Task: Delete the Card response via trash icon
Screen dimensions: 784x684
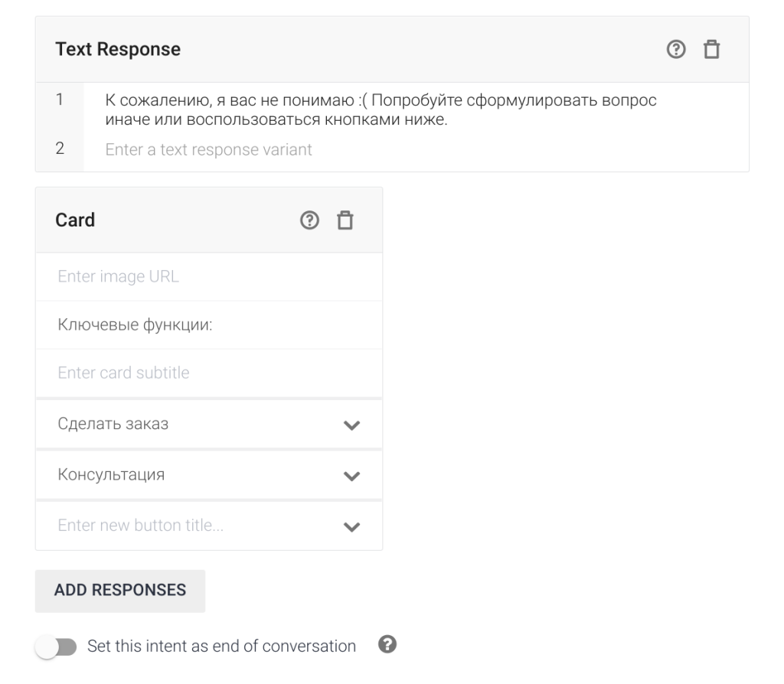Action: tap(346, 220)
